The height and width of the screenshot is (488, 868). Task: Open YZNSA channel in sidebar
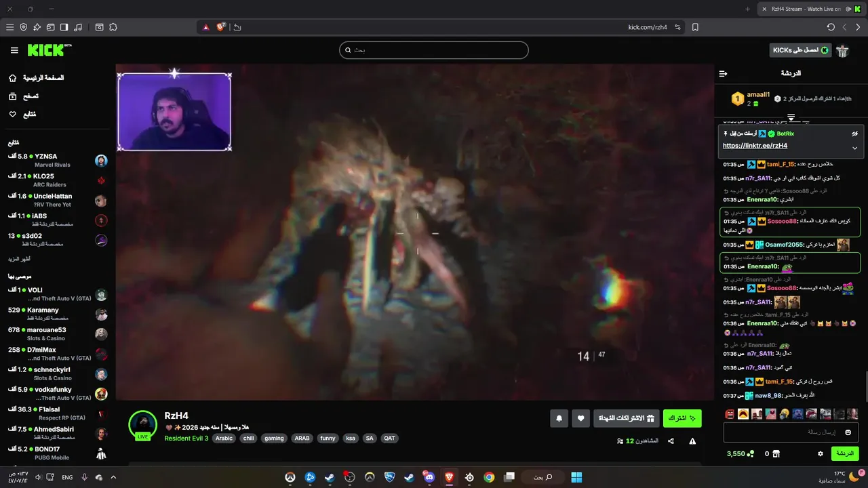tap(57, 161)
